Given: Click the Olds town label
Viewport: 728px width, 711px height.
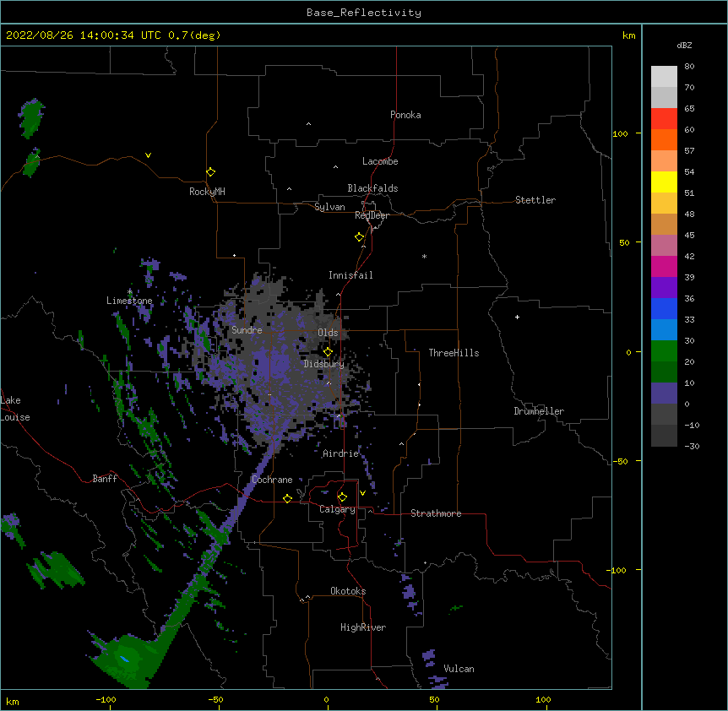Looking at the screenshot, I should click(328, 333).
